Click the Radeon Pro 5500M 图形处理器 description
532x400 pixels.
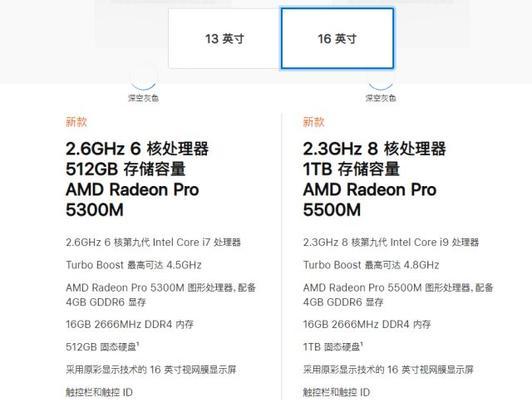point(398,294)
